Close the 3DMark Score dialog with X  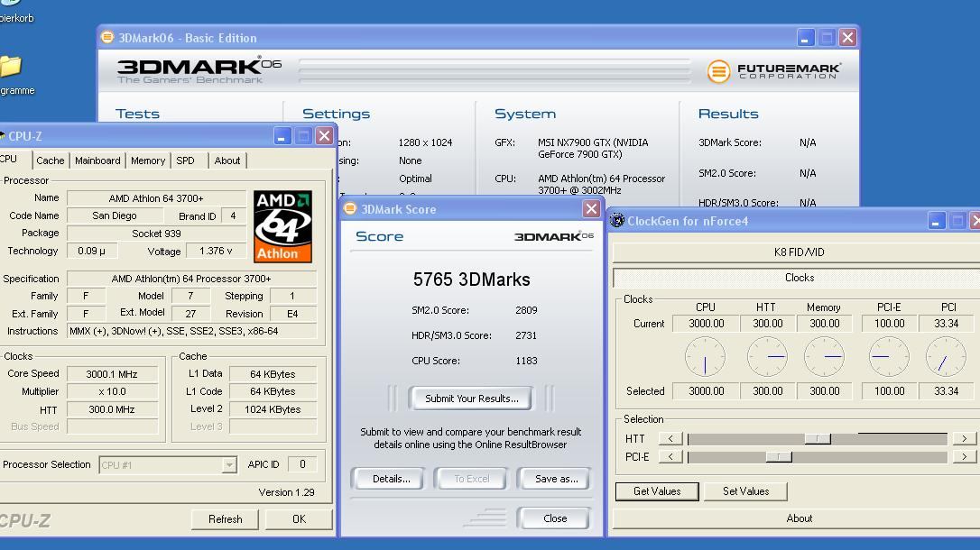point(591,208)
